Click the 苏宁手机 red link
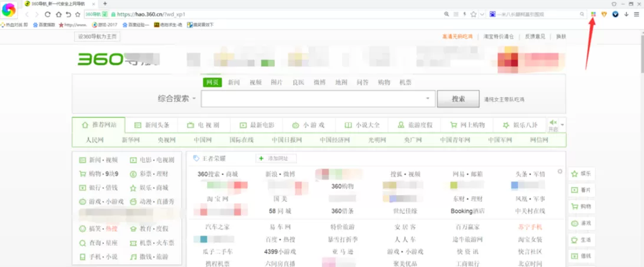The image size is (644, 267). click(x=530, y=227)
